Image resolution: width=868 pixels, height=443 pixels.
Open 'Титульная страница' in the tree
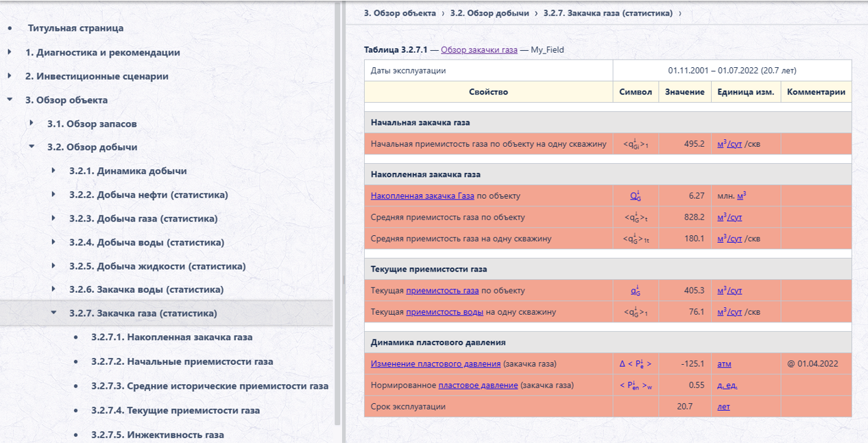point(75,28)
